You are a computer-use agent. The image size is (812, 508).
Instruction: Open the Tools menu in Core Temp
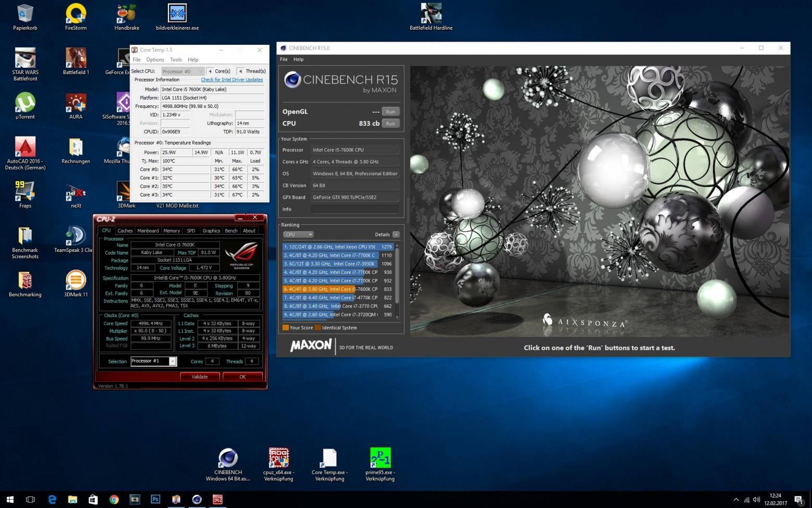point(176,59)
